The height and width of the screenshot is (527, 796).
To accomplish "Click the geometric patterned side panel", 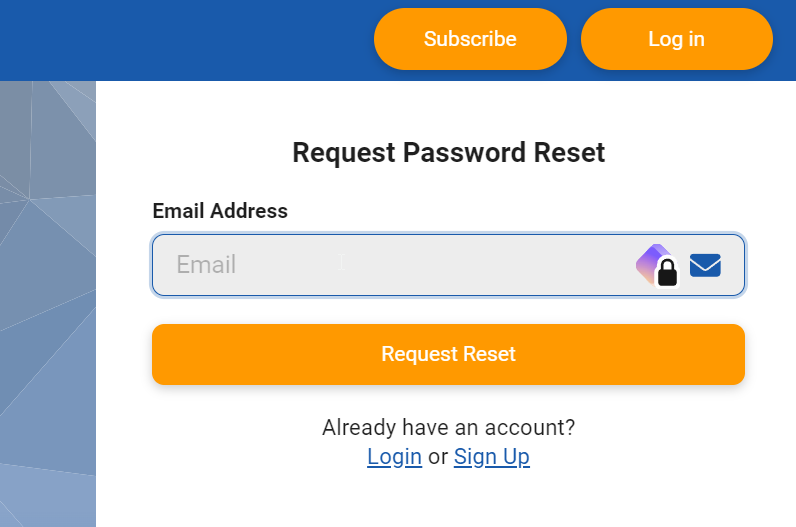I will (48, 304).
